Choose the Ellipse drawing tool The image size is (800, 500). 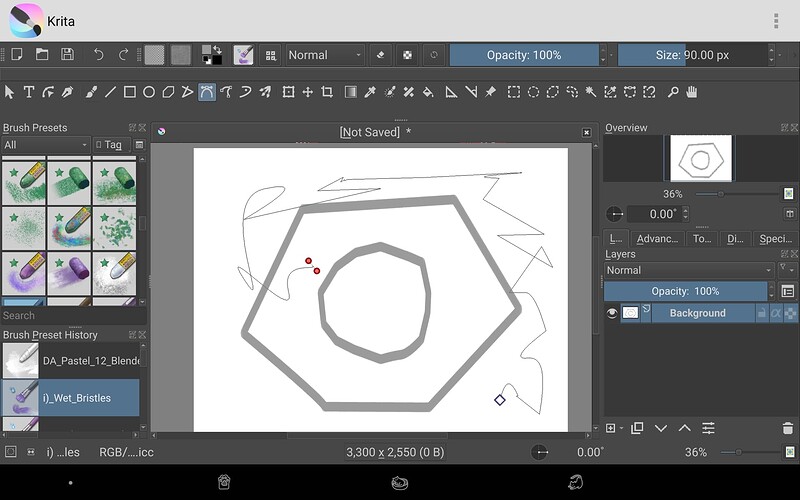[x=149, y=92]
